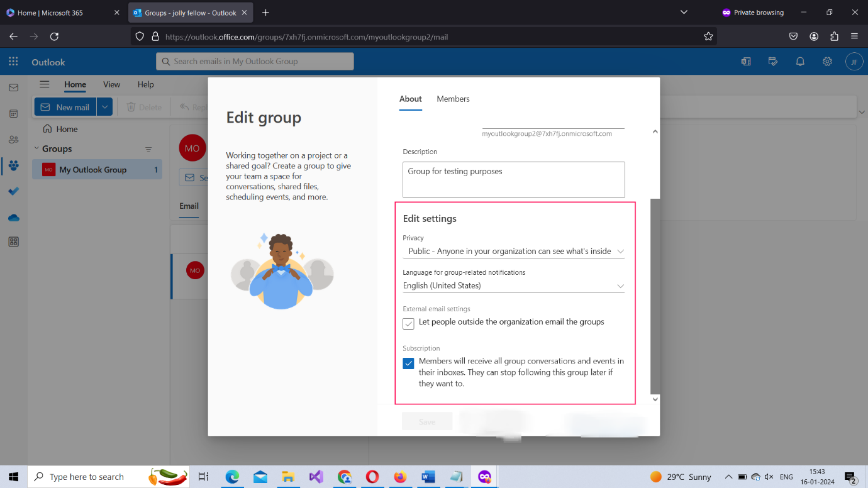Select the About tab in dialog
The image size is (868, 488).
[x=411, y=99]
